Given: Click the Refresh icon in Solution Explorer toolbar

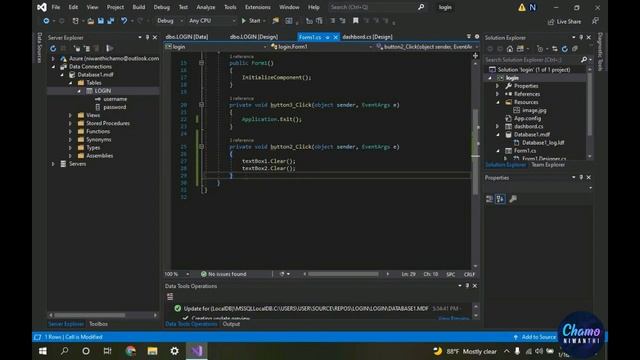Looking at the screenshot, I should (564, 49).
